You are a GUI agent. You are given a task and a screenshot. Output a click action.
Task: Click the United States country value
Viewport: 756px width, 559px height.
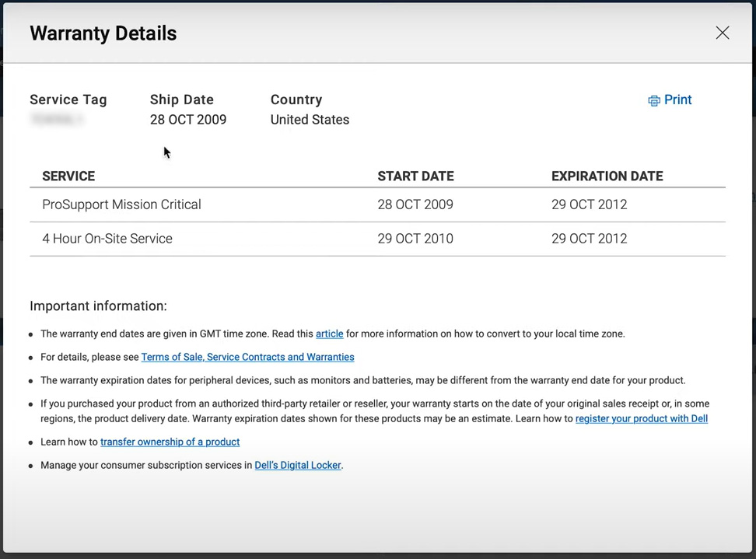(310, 120)
